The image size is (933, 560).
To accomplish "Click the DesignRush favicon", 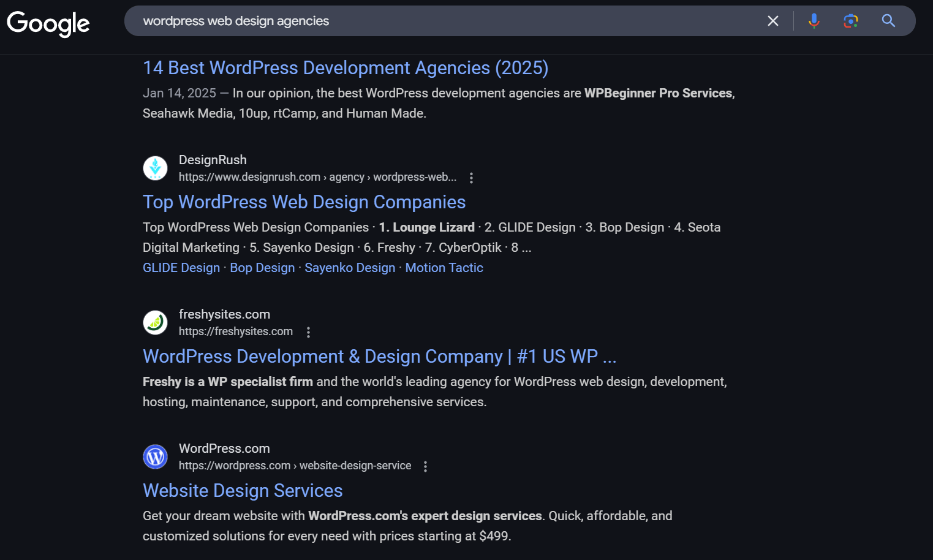I will (155, 168).
